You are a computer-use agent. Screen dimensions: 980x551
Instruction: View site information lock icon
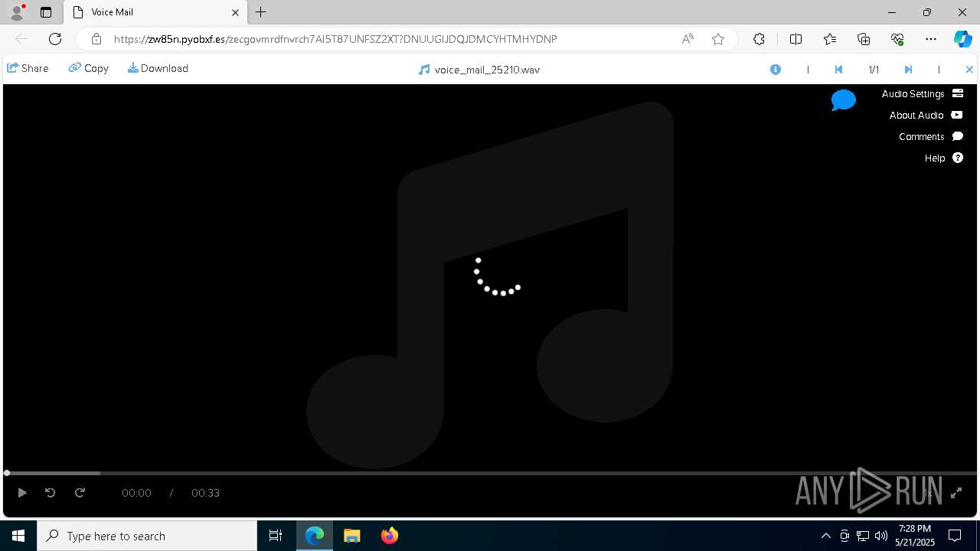coord(96,39)
